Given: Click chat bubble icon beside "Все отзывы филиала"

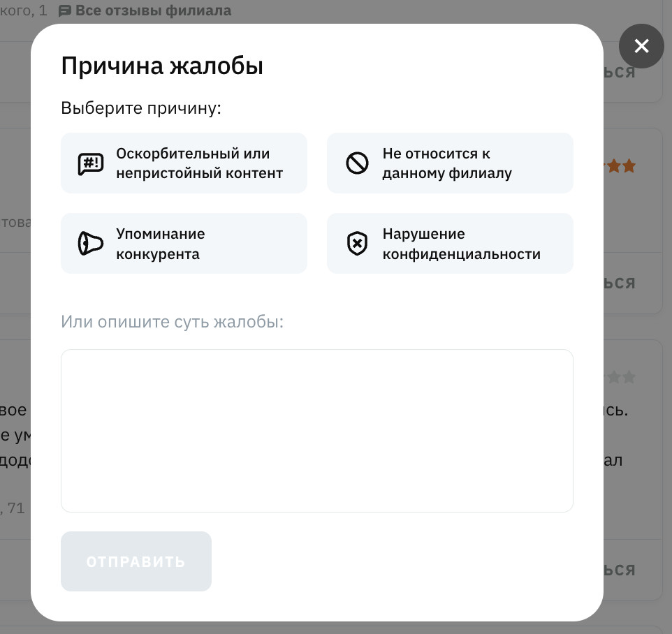Looking at the screenshot, I should click(x=65, y=11).
